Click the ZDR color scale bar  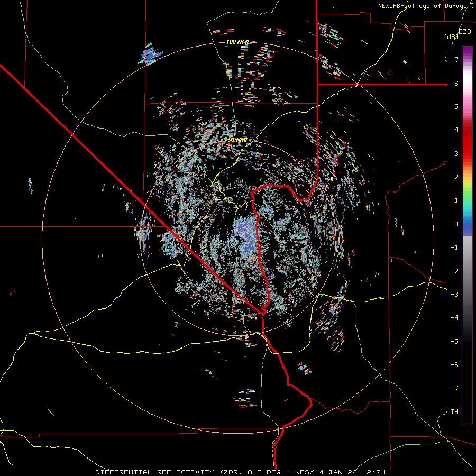point(467,235)
